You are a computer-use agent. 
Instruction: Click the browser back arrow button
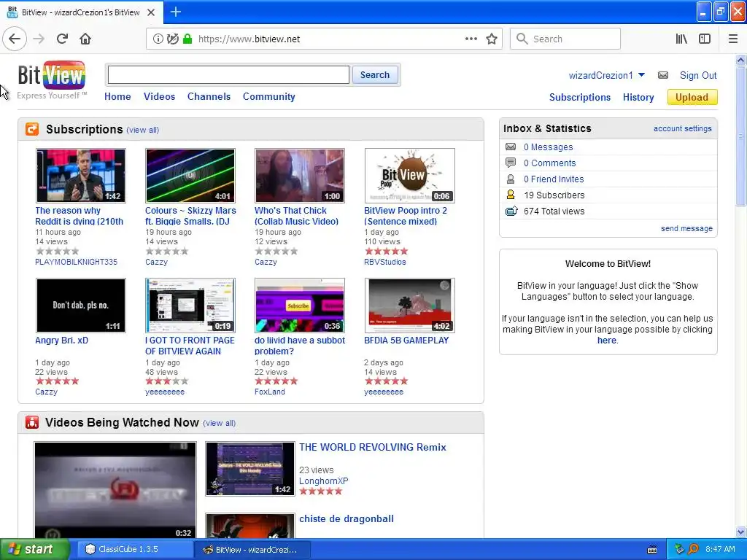point(15,39)
